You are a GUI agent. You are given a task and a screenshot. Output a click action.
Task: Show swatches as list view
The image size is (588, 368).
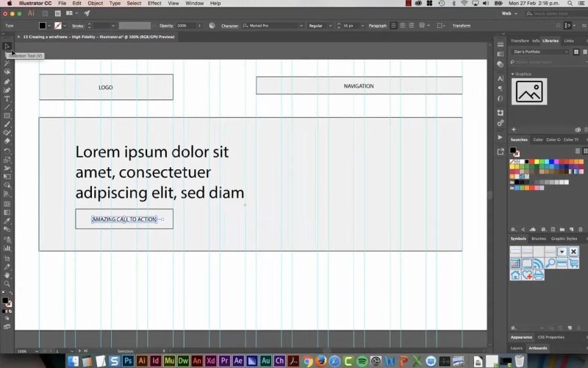(x=578, y=151)
